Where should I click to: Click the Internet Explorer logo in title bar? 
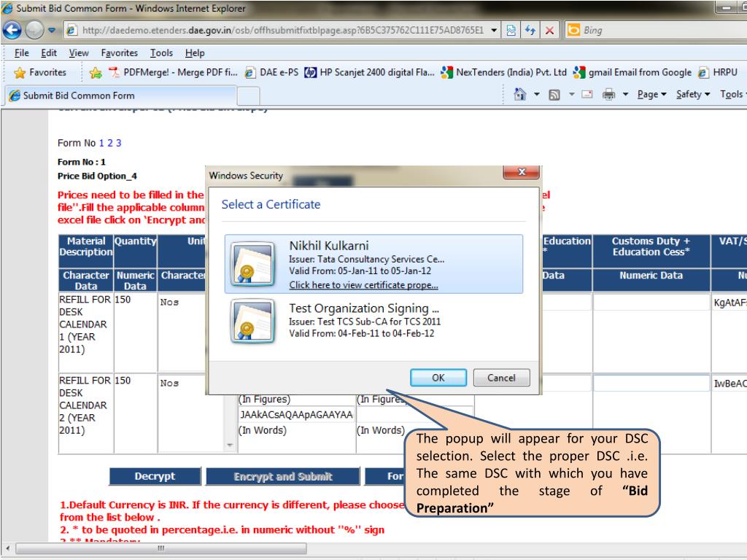coord(7,8)
